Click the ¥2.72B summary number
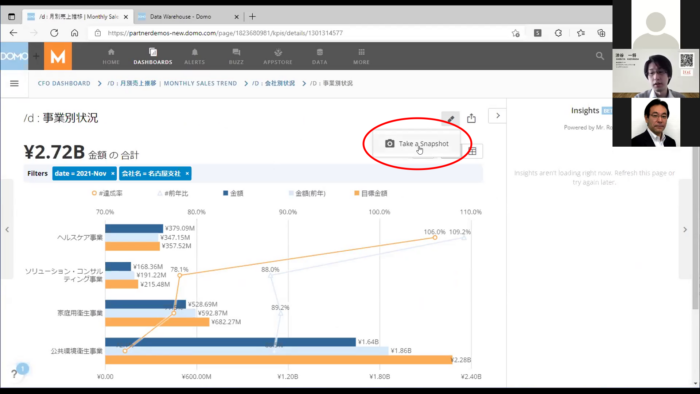This screenshot has height=394, width=700. point(54,152)
